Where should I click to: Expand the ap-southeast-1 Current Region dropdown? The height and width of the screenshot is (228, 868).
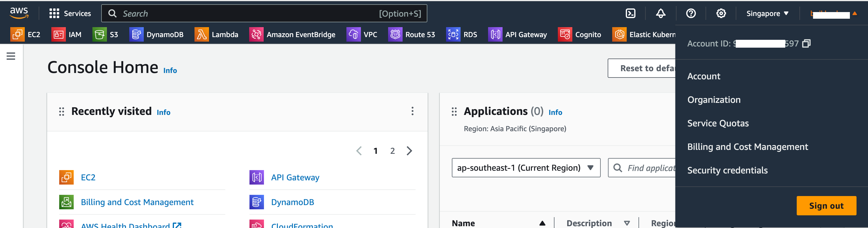point(526,168)
